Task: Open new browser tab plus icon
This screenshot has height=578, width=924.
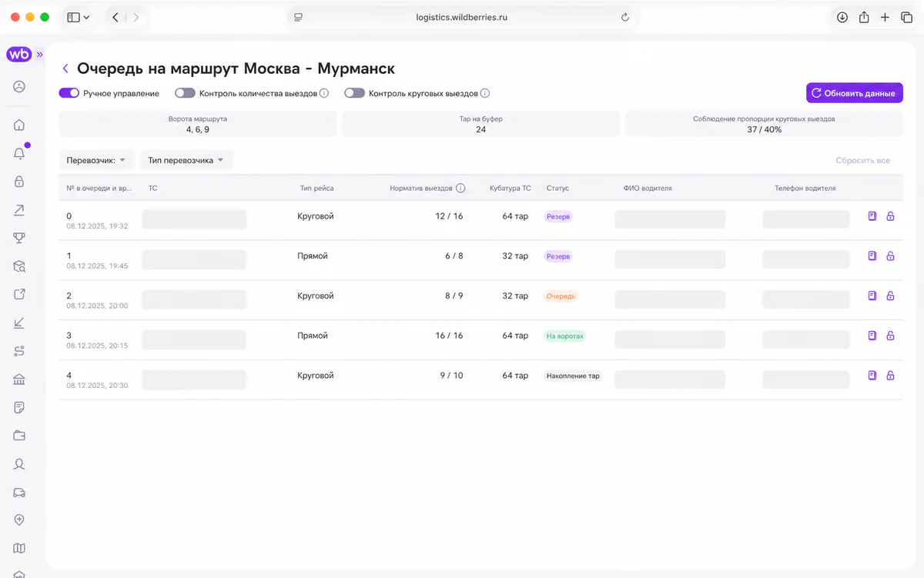Action: tap(885, 17)
